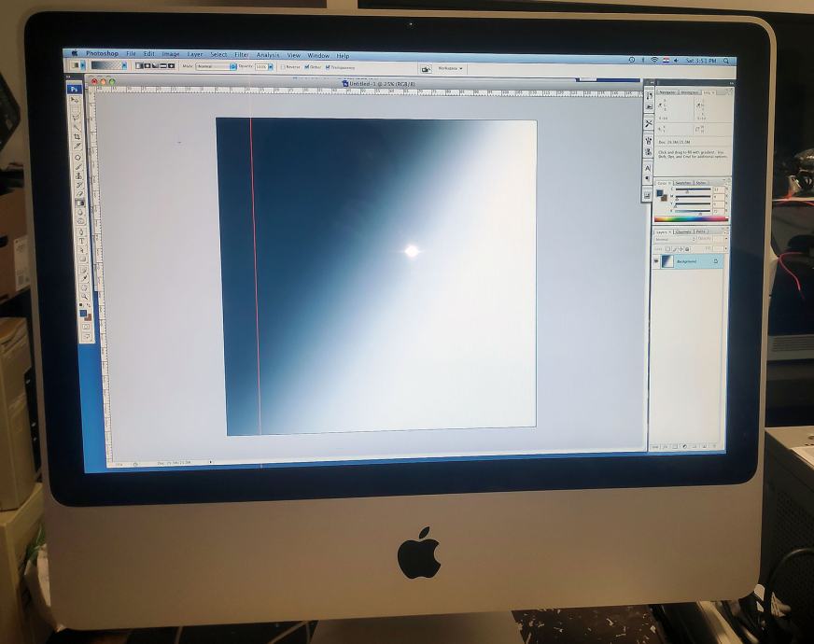Pick a color from the Color panel spectrum bar
Screen dimensions: 814x644
pyautogui.click(x=686, y=217)
